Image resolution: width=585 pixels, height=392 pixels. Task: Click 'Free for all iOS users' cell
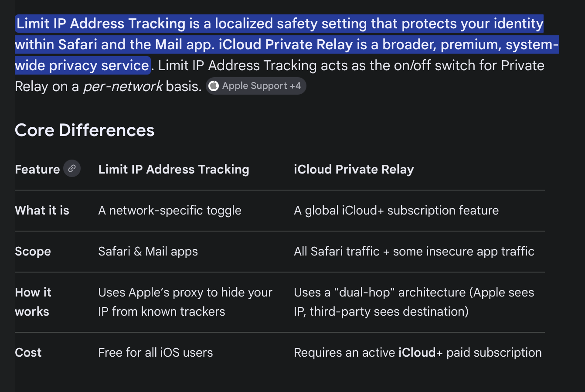coord(155,352)
